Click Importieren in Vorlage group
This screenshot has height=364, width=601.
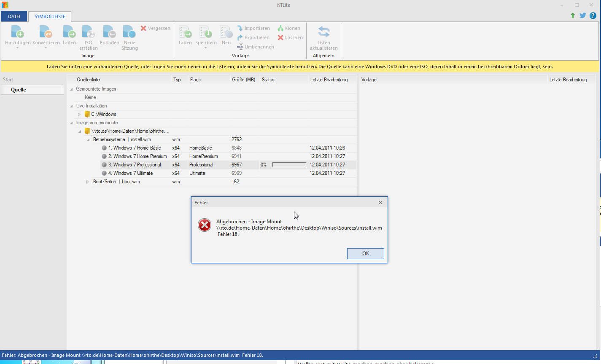point(253,28)
